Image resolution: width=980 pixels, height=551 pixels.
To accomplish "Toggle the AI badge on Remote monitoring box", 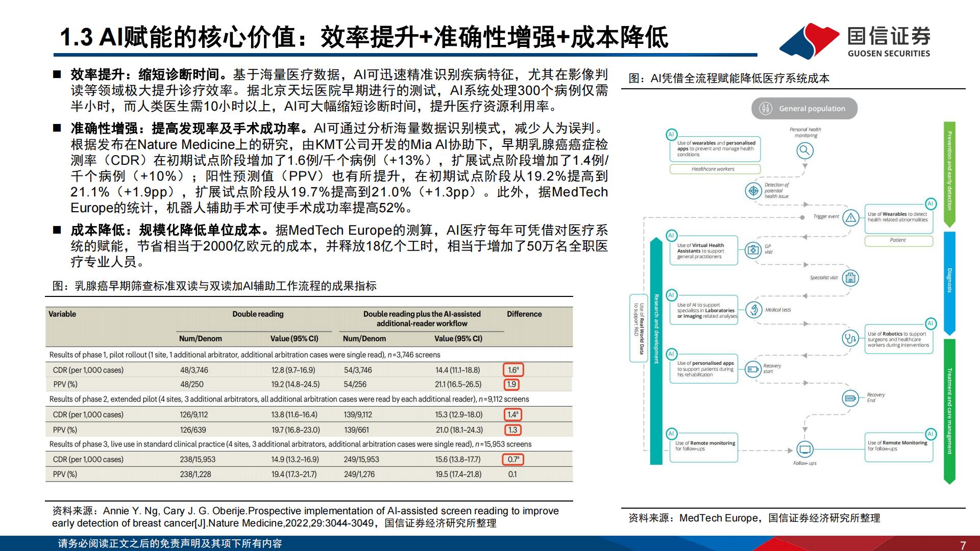I will pos(672,433).
